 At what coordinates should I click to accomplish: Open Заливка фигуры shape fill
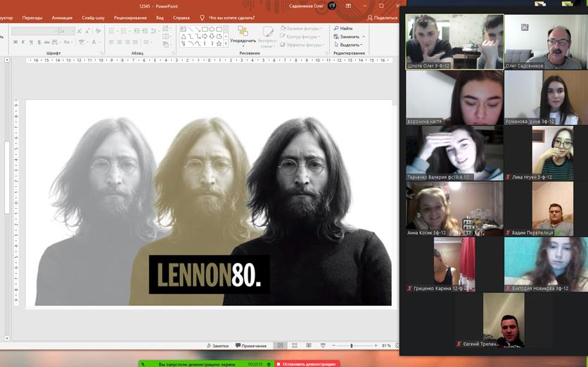point(301,29)
